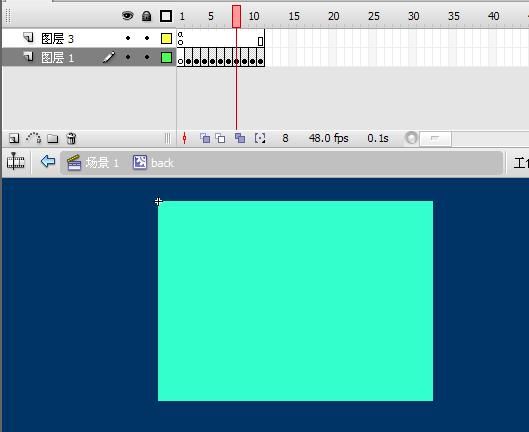Image resolution: width=529 pixels, height=432 pixels.
Task: Toggle visibility dot for 图层 1
Action: pos(128,57)
